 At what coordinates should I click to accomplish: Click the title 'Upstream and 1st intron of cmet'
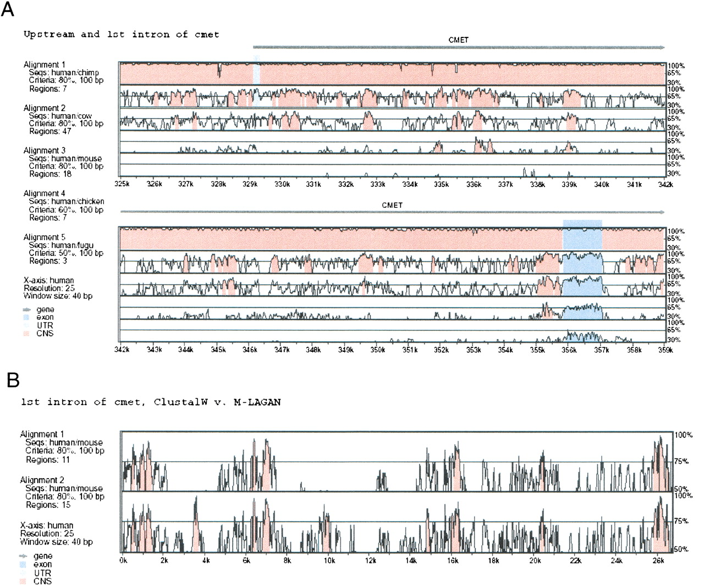(x=121, y=35)
